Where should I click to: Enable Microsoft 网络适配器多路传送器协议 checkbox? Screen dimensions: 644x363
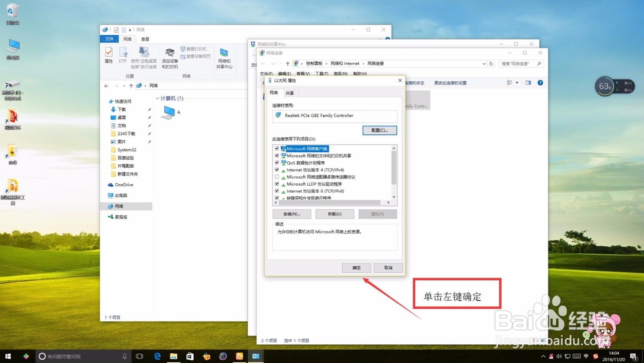coord(277,177)
